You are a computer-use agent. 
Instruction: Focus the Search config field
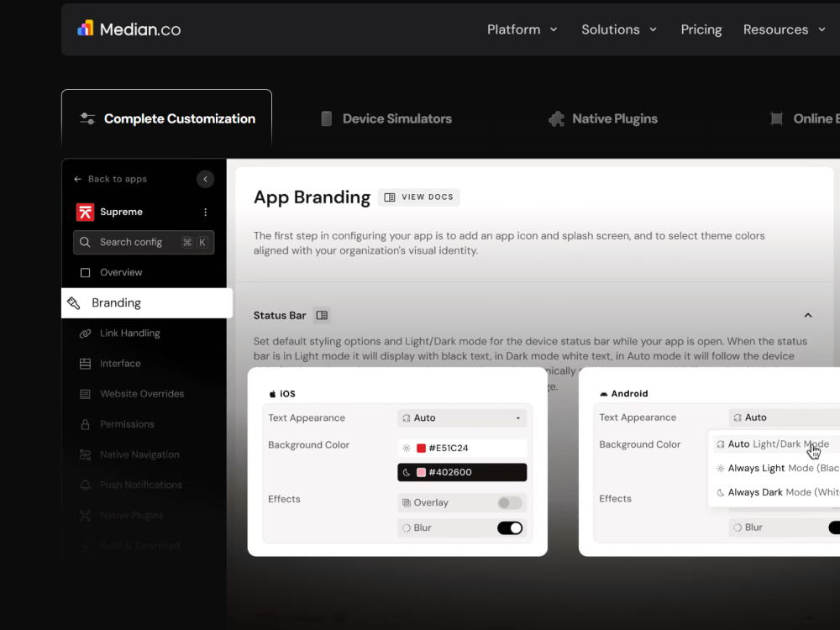coord(144,242)
